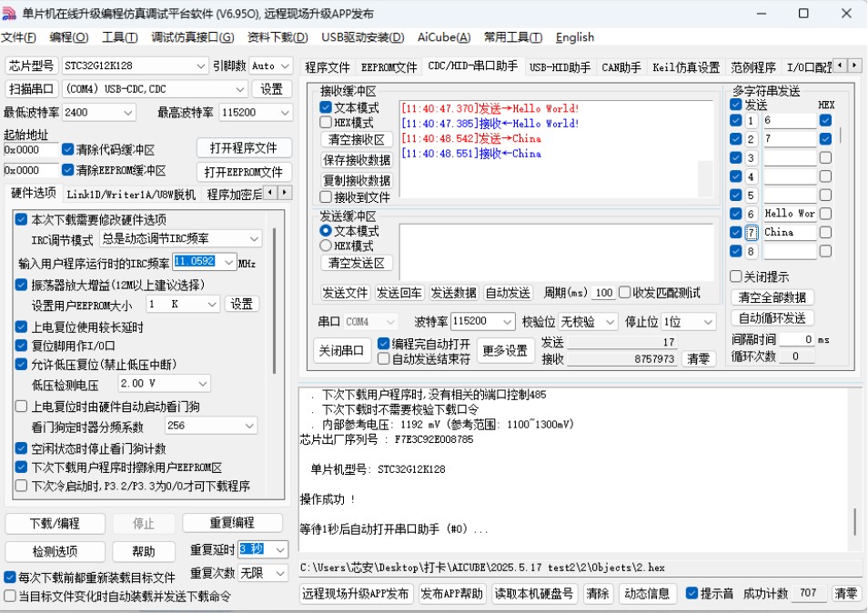Expand the IRC frequency 11.0592 dropdown
This screenshot has height=613, width=868.
[x=229, y=263]
